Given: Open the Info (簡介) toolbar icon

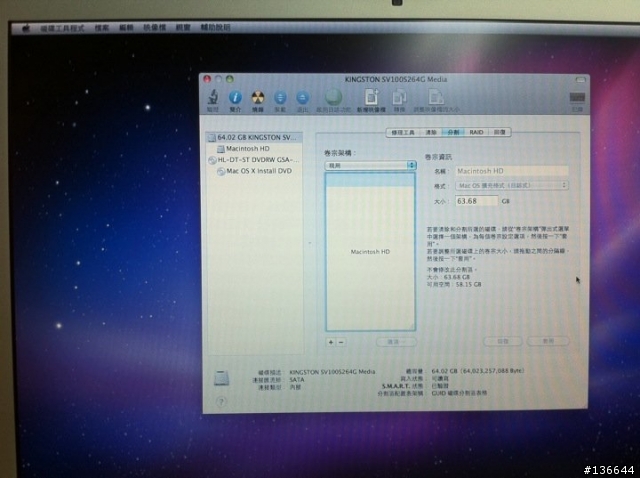Looking at the screenshot, I should pos(236,98).
